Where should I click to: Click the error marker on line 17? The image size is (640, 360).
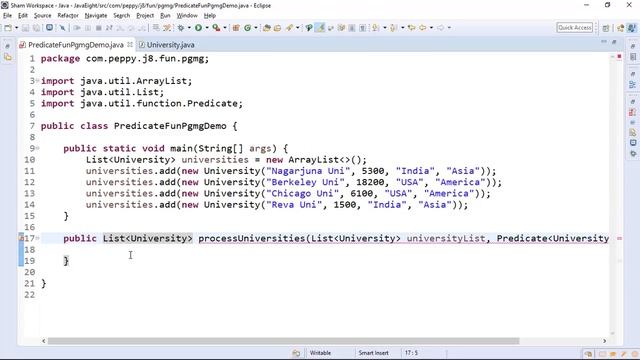point(21,238)
